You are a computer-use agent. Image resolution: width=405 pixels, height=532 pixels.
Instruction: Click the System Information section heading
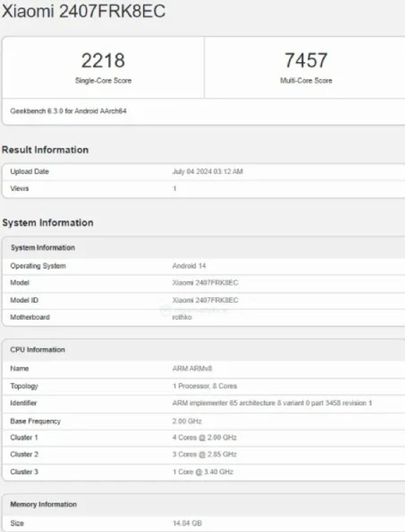coord(47,222)
